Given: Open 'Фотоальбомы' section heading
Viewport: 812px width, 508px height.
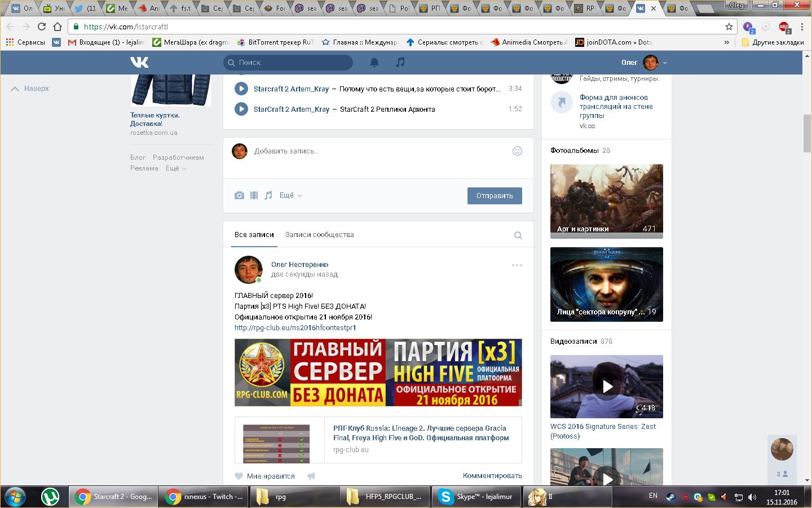Looking at the screenshot, I should 574,151.
